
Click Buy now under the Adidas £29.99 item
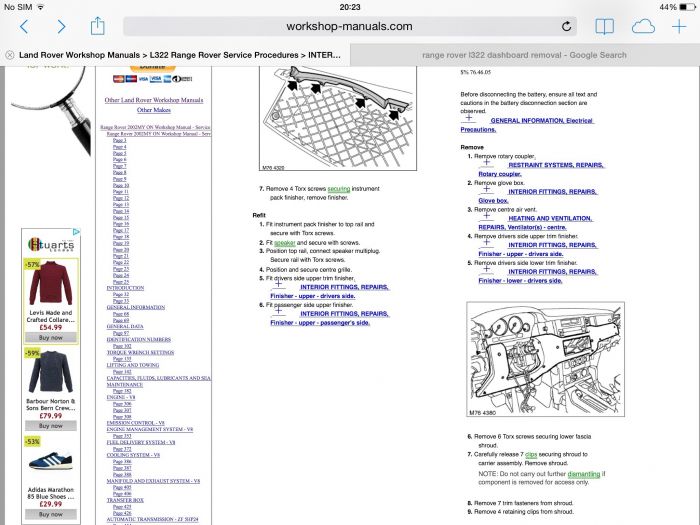[x=51, y=514]
